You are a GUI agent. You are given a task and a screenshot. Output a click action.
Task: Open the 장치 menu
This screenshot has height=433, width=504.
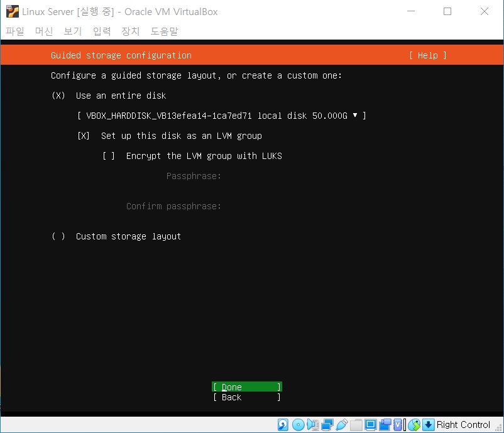click(x=131, y=31)
